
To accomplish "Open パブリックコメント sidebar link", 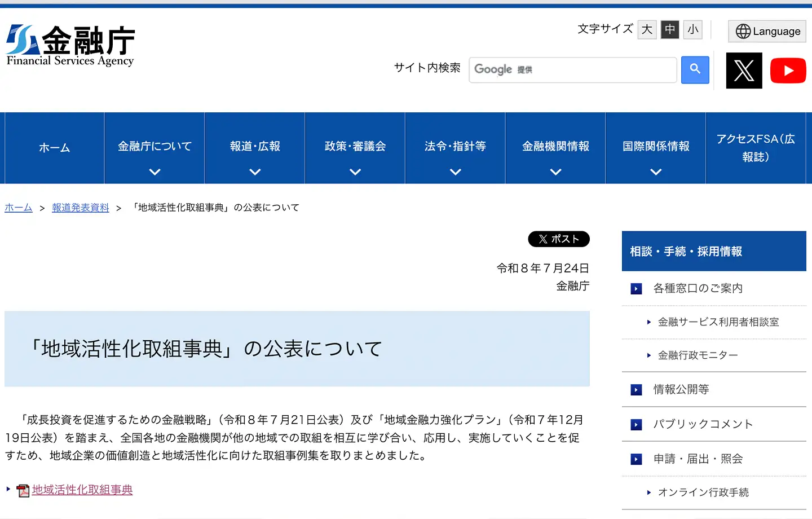I will click(703, 425).
